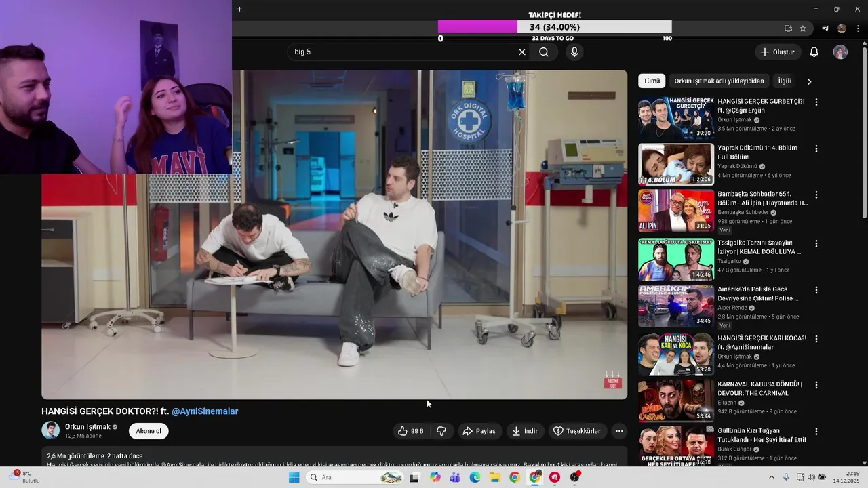Open options menu for KARNAVAL KABUSA video
This screenshot has width=868, height=488.
coord(816,385)
